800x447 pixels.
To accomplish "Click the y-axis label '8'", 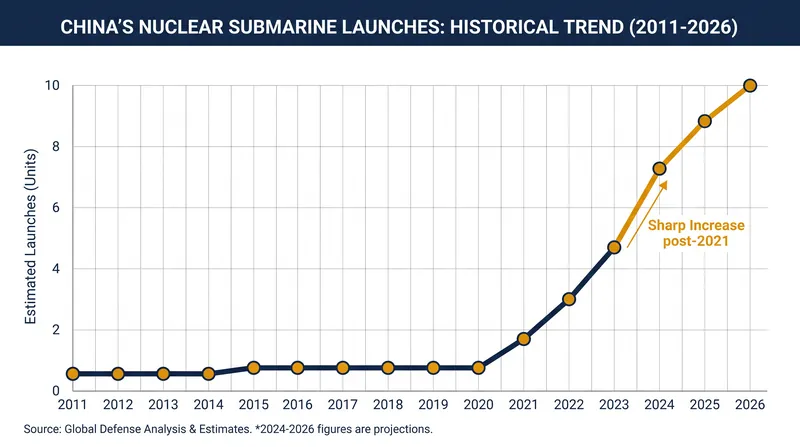I will pyautogui.click(x=56, y=146).
